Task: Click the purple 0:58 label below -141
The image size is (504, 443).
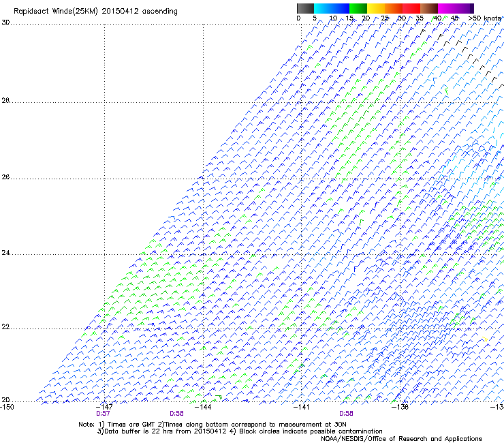Action: pos(346,414)
